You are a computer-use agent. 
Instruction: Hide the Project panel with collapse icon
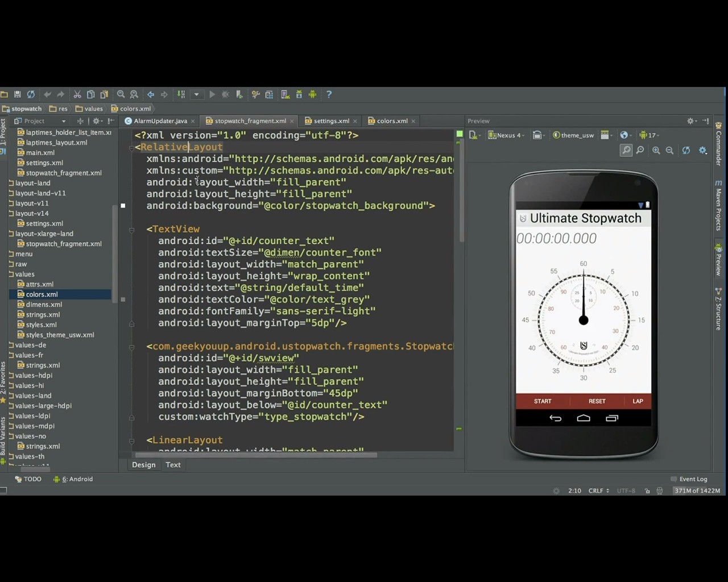click(111, 121)
